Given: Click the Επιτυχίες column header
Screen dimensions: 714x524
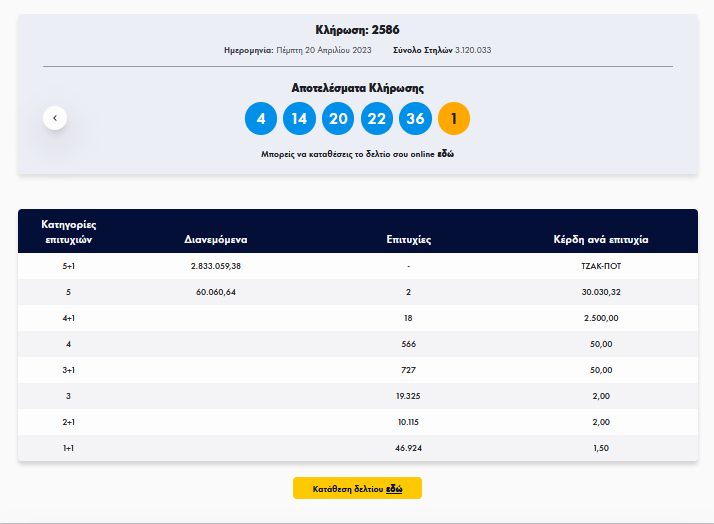Looking at the screenshot, I should coord(408,240).
